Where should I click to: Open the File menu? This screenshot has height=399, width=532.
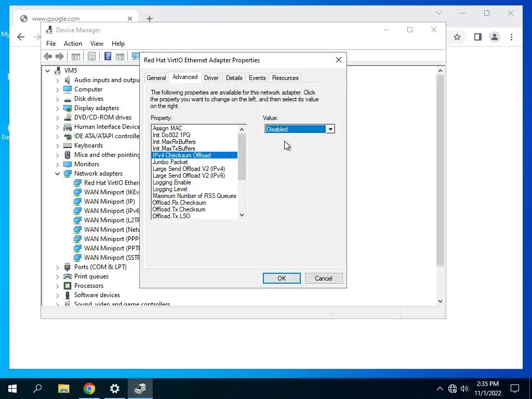point(51,44)
